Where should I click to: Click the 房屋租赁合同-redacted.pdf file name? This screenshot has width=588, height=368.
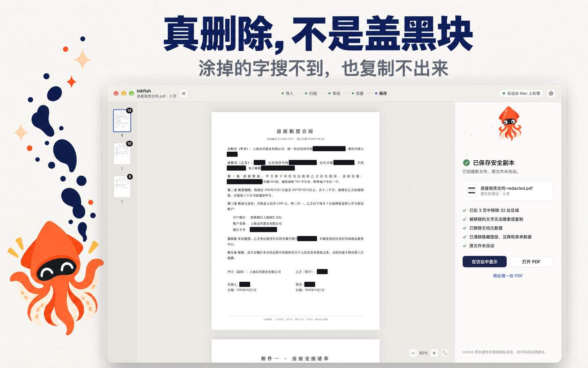(x=506, y=188)
